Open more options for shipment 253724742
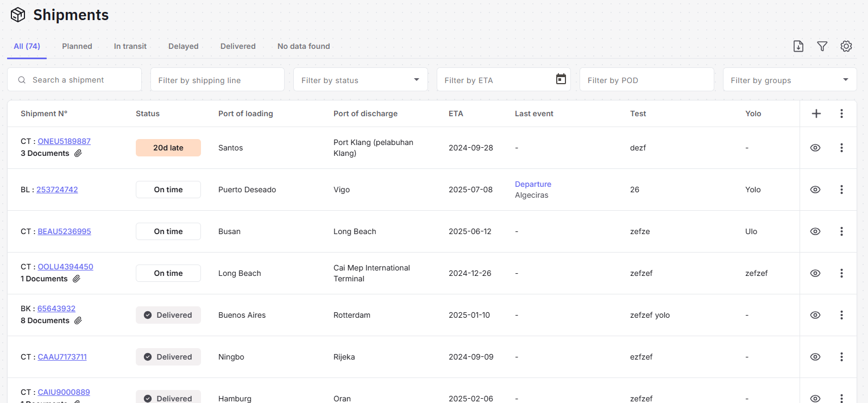 (x=841, y=190)
